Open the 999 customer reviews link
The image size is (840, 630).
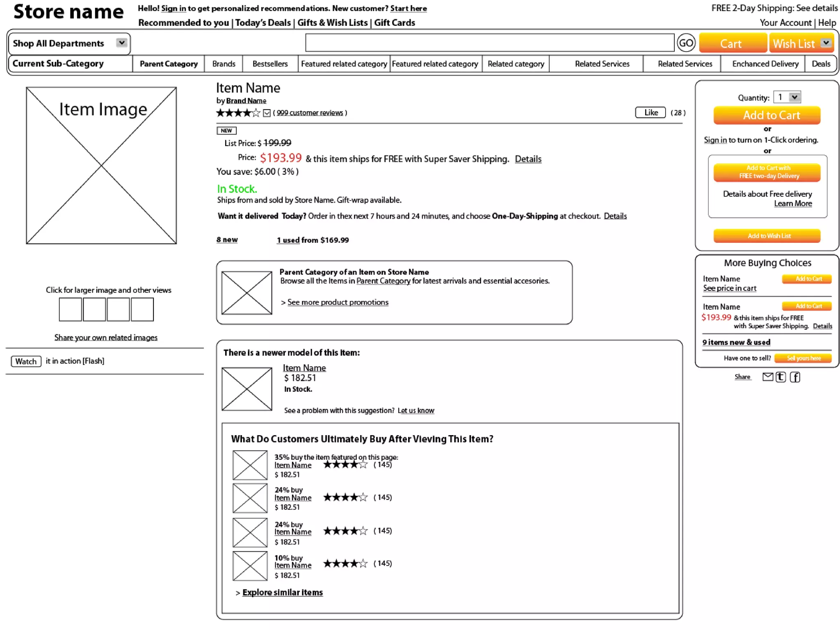pos(310,113)
